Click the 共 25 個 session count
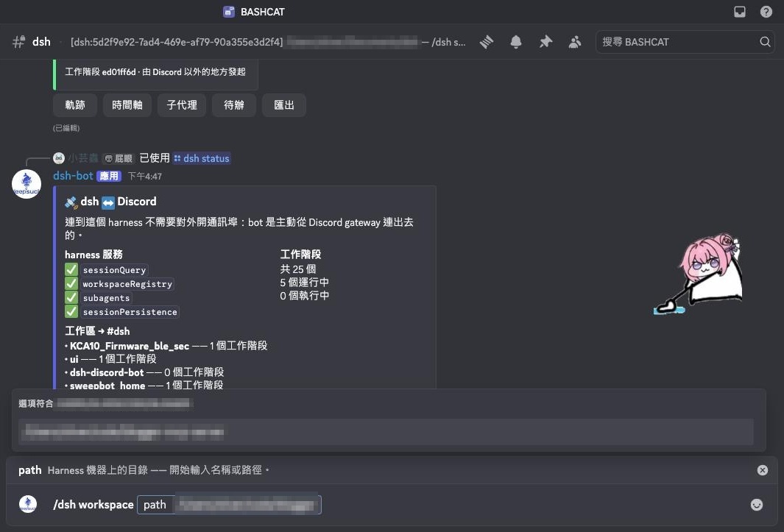 coord(298,269)
